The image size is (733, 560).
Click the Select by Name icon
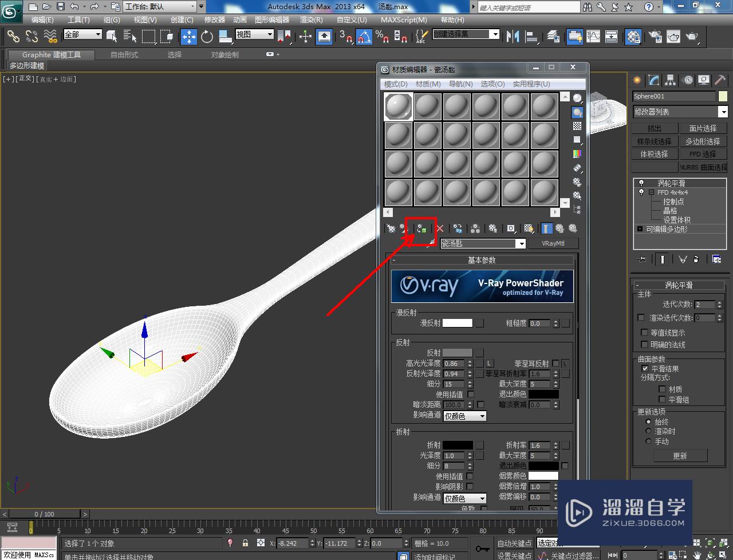tap(130, 37)
